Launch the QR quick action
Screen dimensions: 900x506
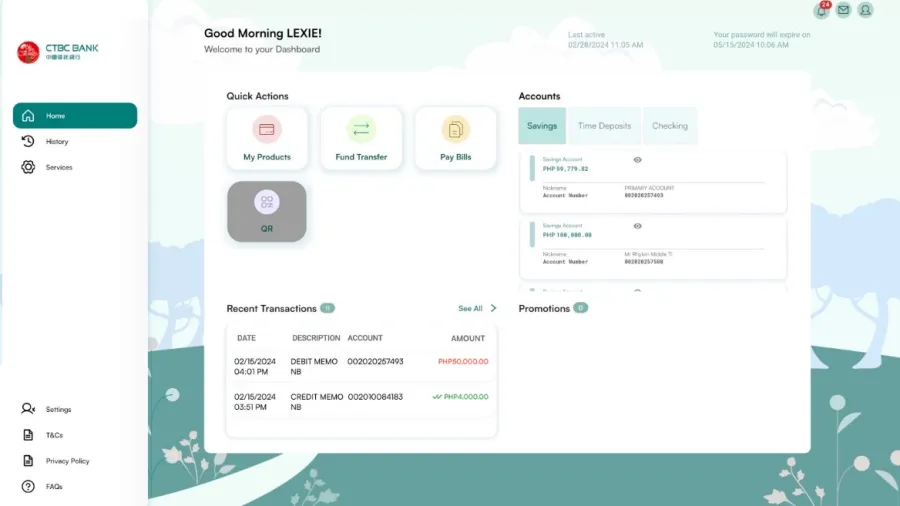pyautogui.click(x=267, y=211)
